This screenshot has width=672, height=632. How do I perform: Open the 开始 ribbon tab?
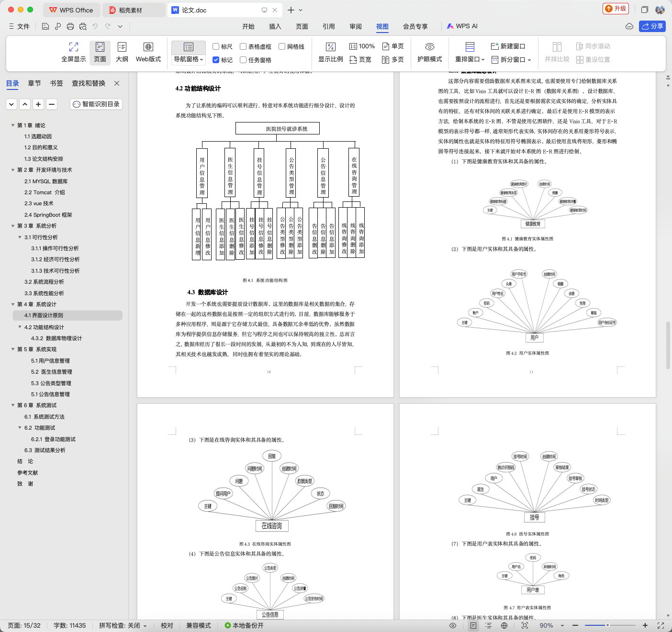[248, 26]
